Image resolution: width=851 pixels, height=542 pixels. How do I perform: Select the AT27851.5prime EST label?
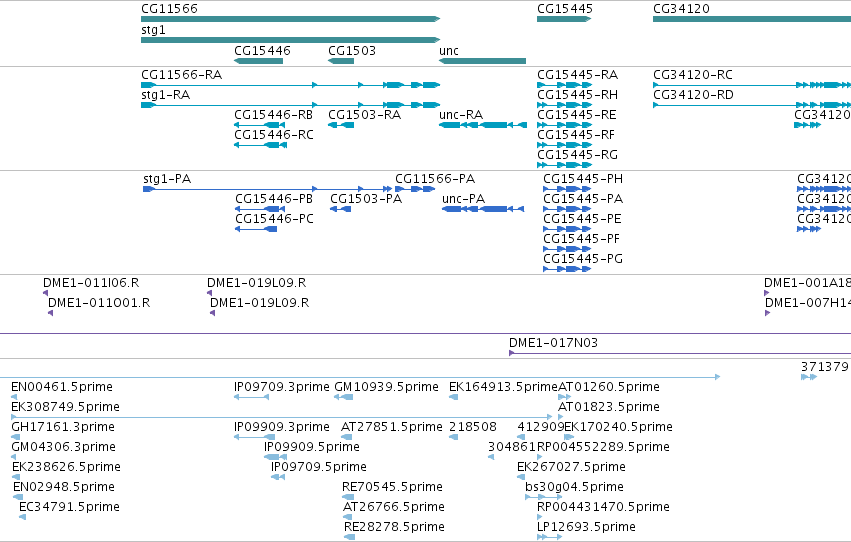tap(392, 427)
